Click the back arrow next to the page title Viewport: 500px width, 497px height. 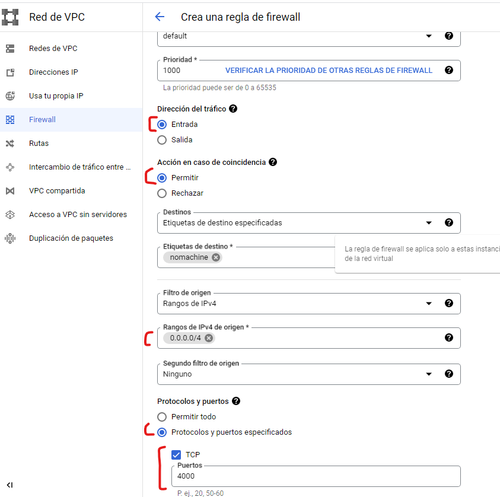(160, 17)
